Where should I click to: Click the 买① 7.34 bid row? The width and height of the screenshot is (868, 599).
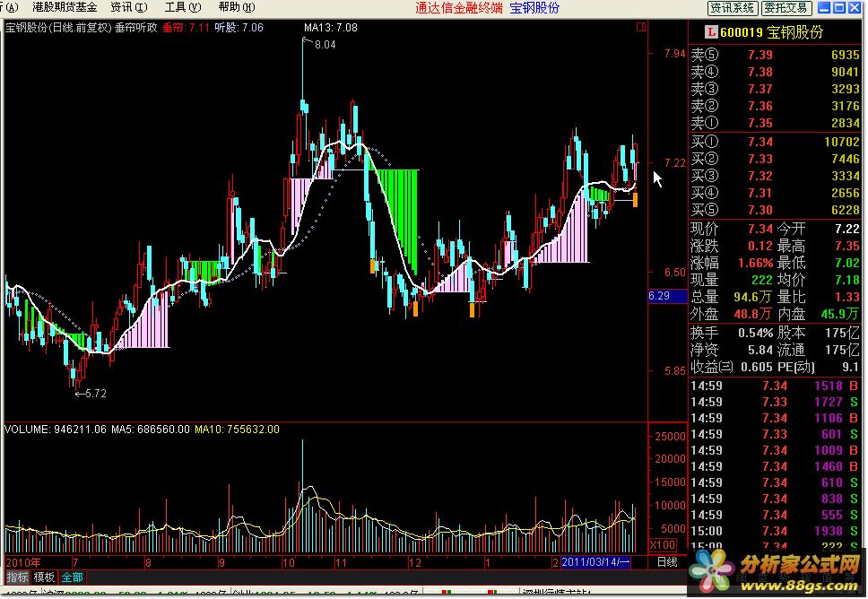(x=775, y=142)
